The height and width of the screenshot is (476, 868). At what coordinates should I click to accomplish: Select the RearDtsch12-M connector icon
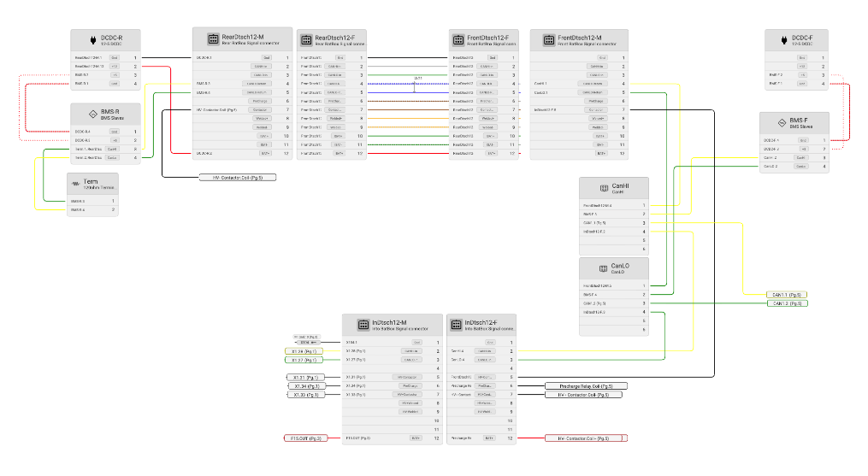click(x=213, y=38)
